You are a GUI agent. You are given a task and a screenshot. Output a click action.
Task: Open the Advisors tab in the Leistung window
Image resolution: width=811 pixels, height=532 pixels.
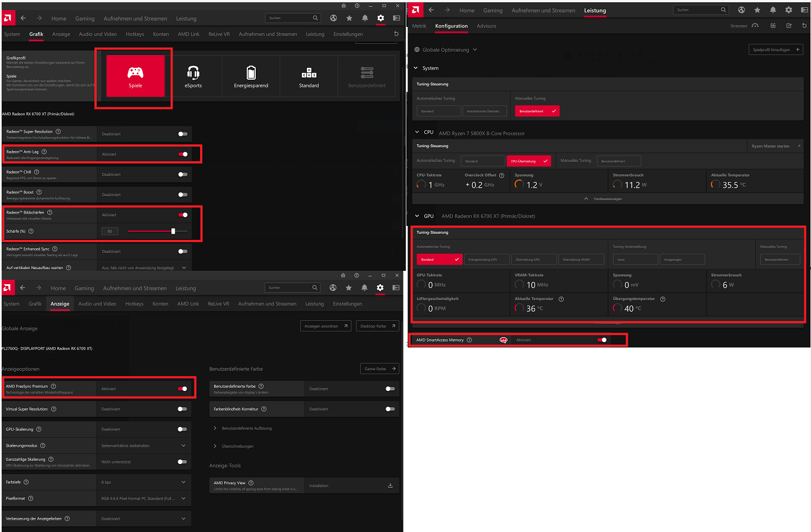point(486,26)
